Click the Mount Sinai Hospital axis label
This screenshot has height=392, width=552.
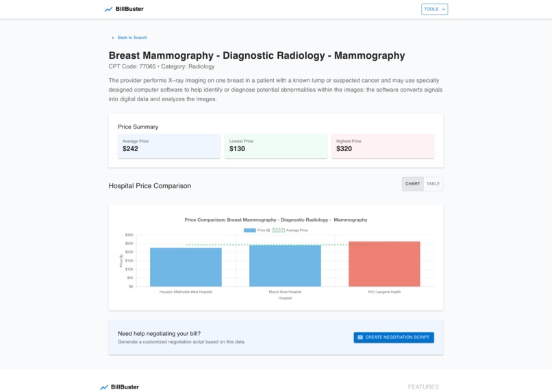coord(285,292)
